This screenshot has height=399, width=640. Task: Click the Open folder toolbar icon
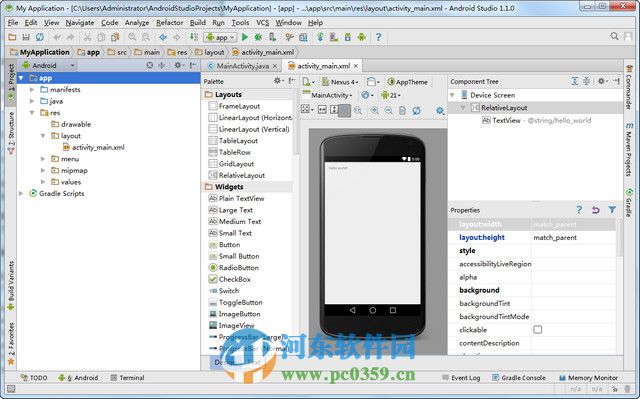(x=12, y=38)
